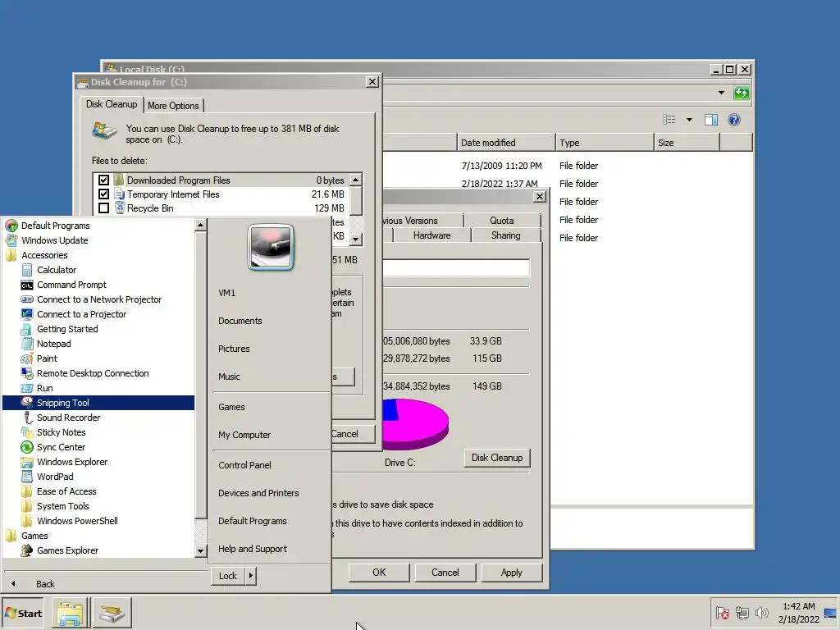Expand the Ease of Access folder
The height and width of the screenshot is (630, 840).
pos(99,491)
